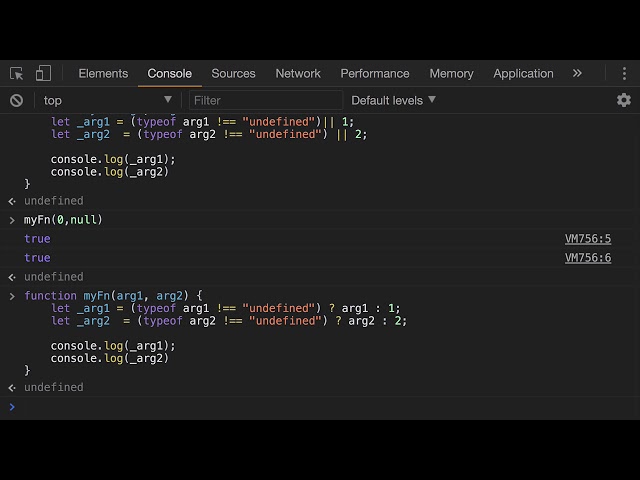The height and width of the screenshot is (480, 640).
Task: Open the Elements tab
Action: point(103,73)
